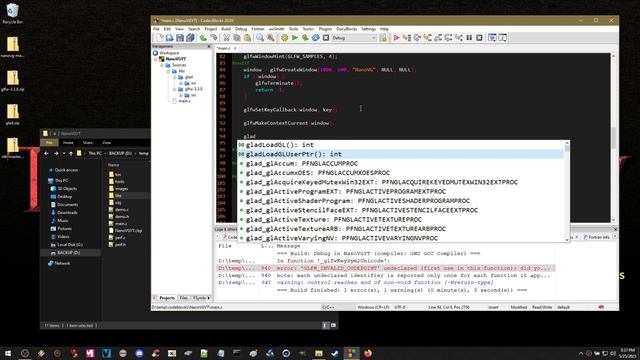The image size is (640, 360).
Task: Open the Plugins menu
Action: point(325,29)
